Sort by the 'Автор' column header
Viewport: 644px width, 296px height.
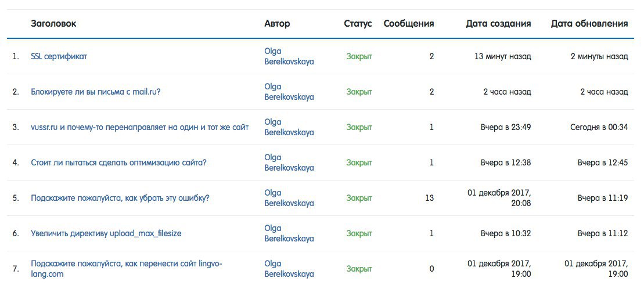point(277,24)
